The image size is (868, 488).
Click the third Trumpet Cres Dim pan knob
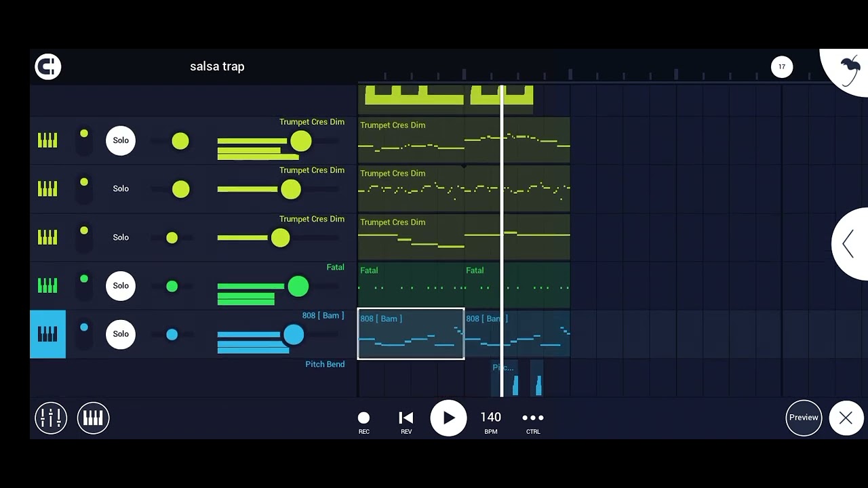[x=172, y=238]
